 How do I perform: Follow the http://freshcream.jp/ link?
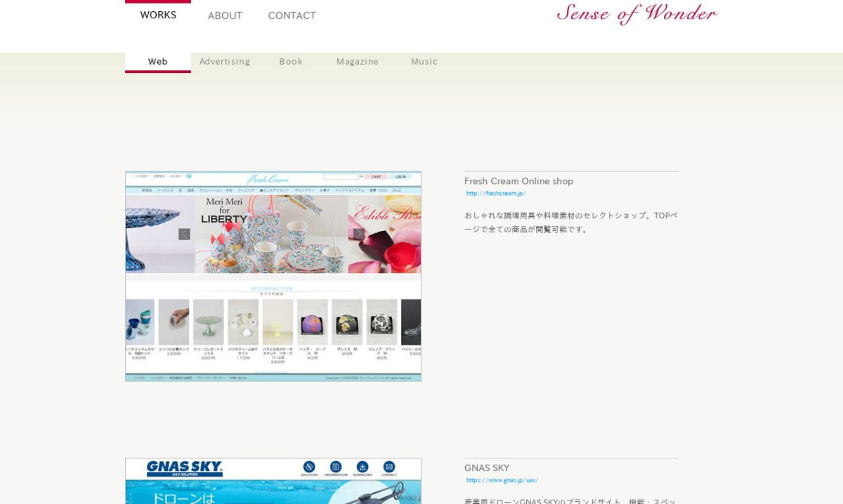pyautogui.click(x=495, y=194)
